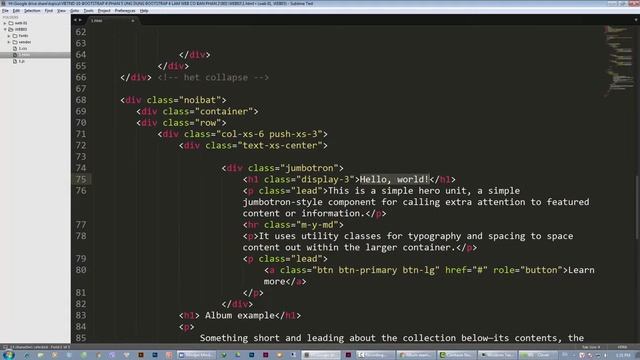The image size is (640, 360).
Task: Click the fonts folder icon
Action: coord(15,36)
